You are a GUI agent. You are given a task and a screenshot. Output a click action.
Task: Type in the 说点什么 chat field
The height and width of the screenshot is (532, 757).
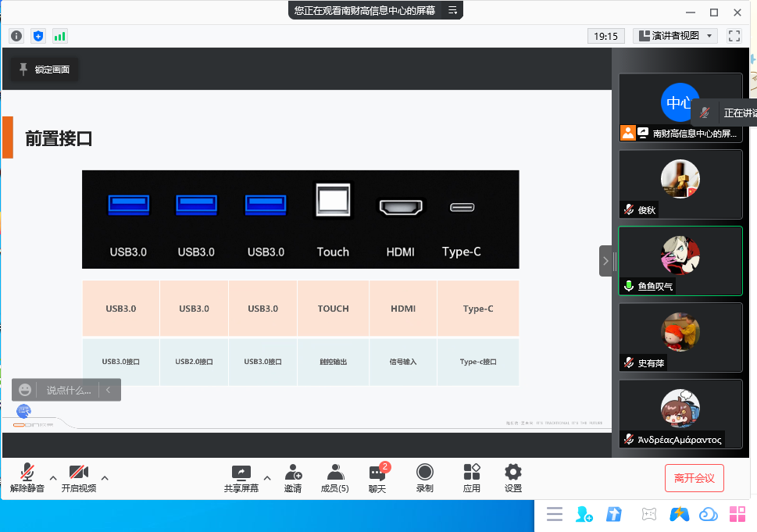[68, 390]
